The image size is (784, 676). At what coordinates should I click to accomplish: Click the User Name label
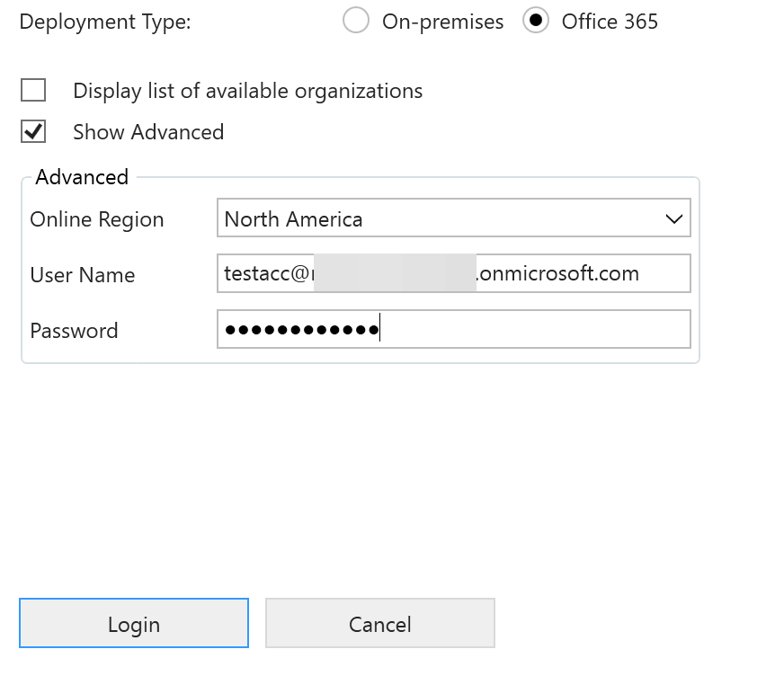pos(83,275)
